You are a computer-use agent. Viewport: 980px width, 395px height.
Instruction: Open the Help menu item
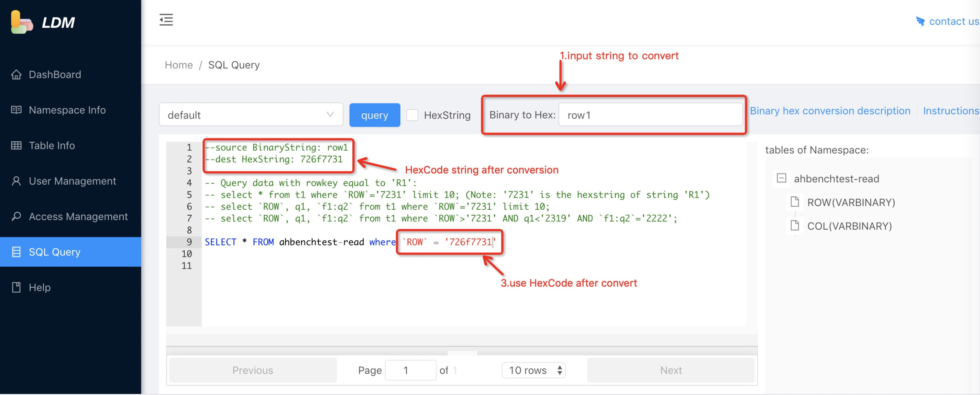[70, 287]
